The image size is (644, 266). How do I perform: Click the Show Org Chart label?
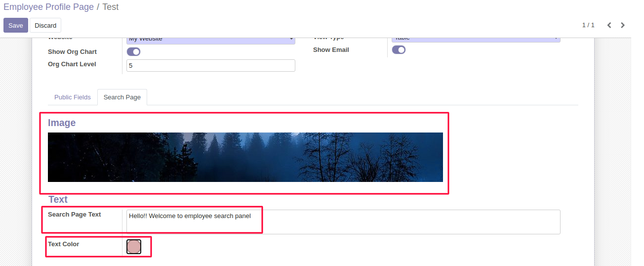pyautogui.click(x=72, y=52)
